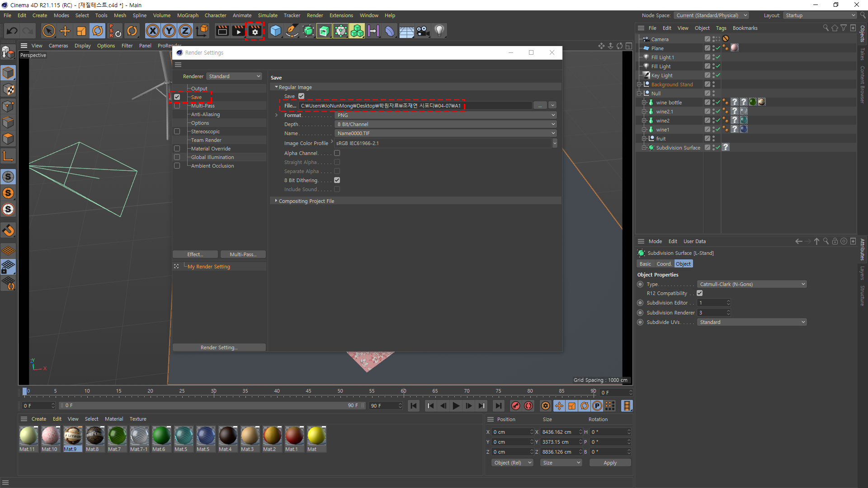
Task: Open Edit Render Settings toolbar icon
Action: (x=255, y=31)
